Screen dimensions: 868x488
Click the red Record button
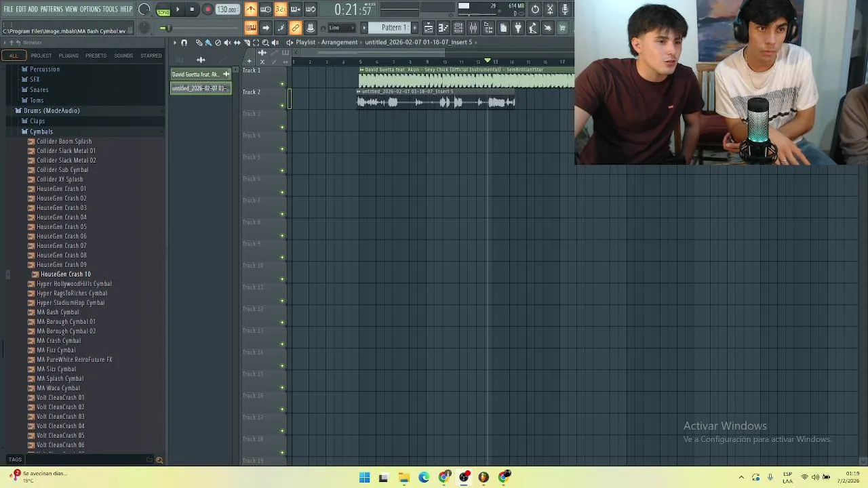(x=208, y=9)
